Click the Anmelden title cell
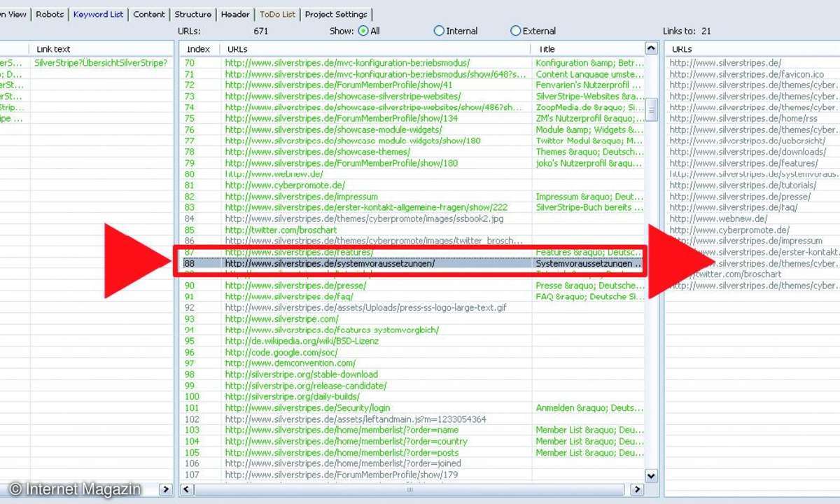This screenshot has width=840, height=504. click(589, 408)
